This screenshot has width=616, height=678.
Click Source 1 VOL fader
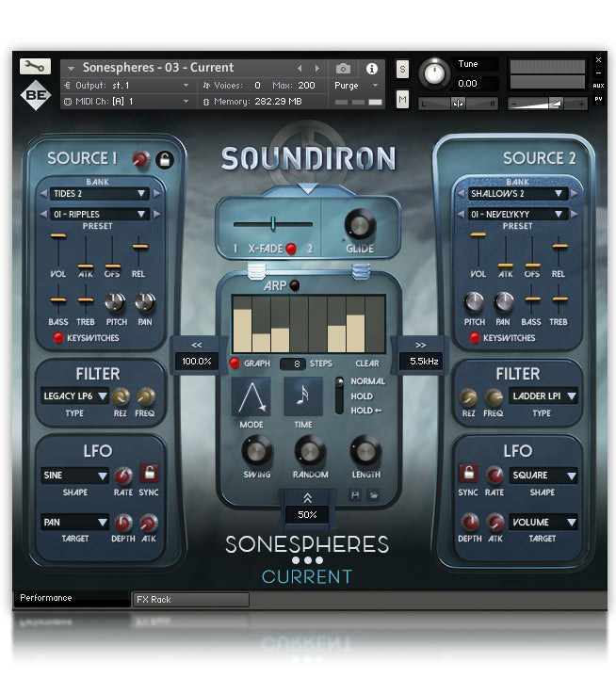(x=58, y=250)
